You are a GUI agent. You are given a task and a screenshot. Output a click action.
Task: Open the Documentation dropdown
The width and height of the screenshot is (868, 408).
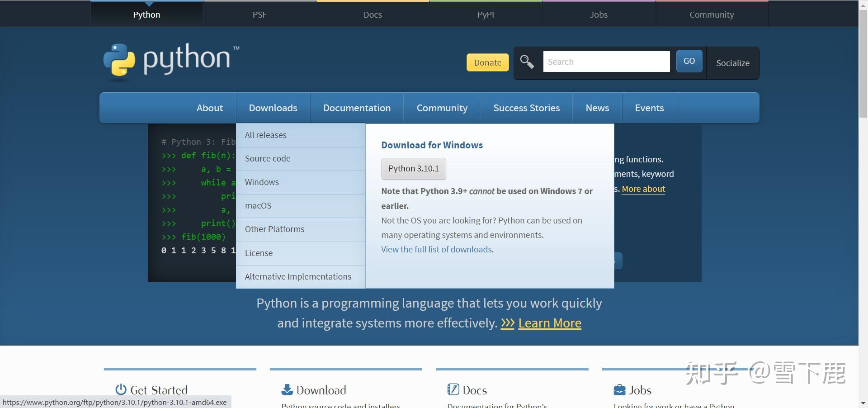point(356,108)
